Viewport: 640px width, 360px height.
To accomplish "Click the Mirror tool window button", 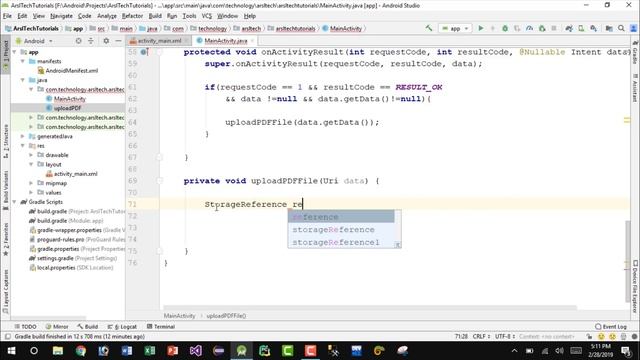I will point(57,327).
